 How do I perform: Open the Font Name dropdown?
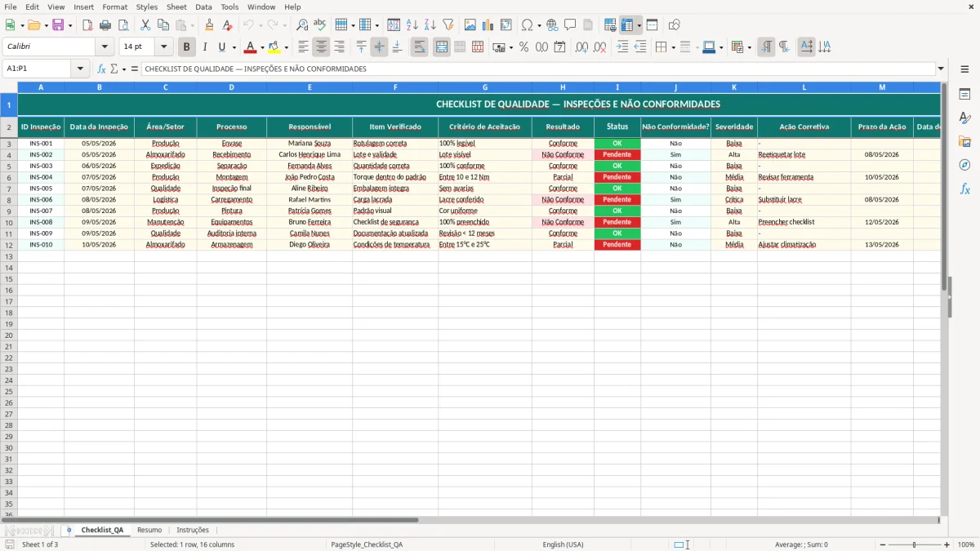point(105,47)
